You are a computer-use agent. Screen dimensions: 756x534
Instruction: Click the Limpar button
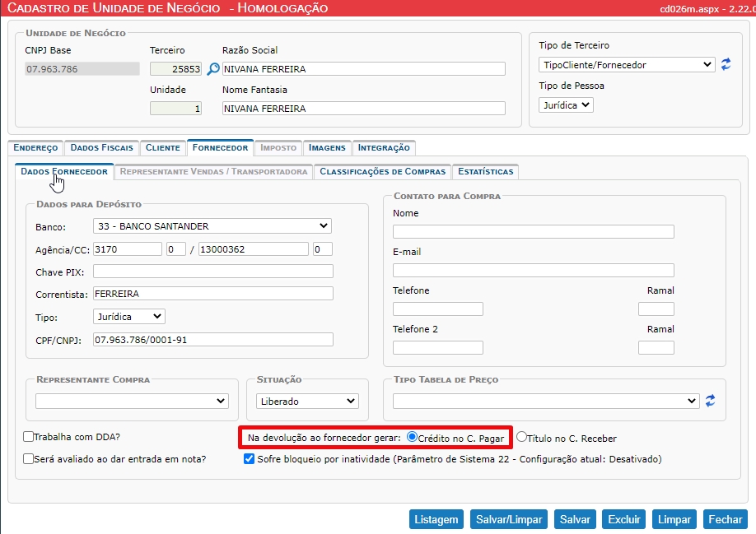[674, 519]
